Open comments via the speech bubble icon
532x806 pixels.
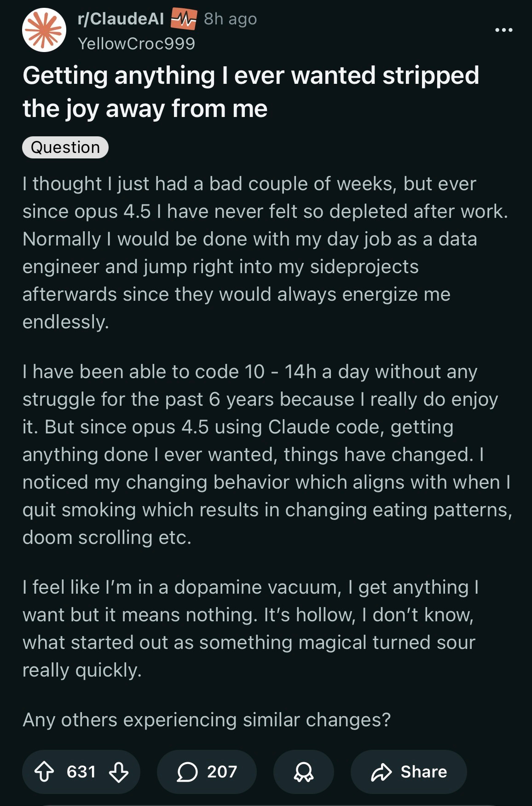point(187,772)
